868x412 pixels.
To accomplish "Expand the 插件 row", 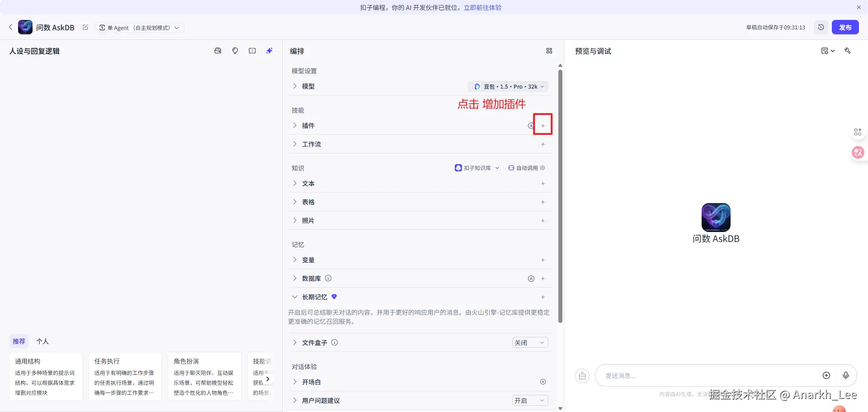I will click(x=295, y=125).
